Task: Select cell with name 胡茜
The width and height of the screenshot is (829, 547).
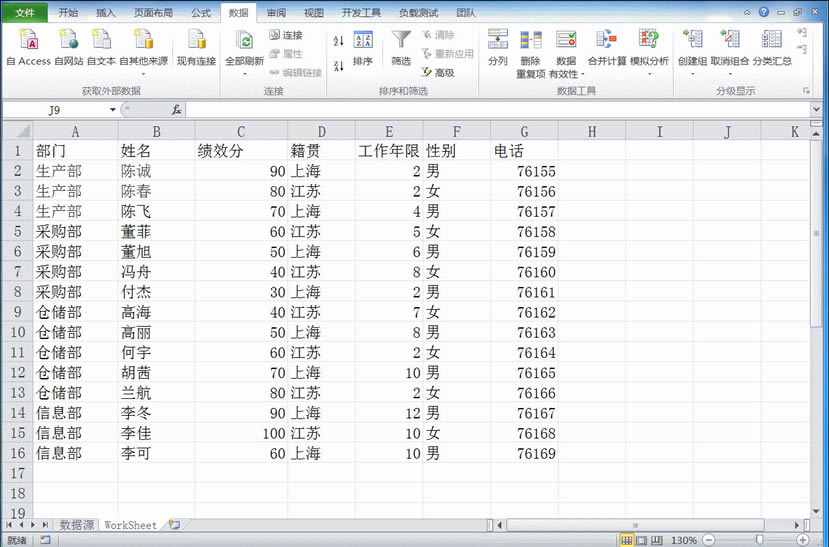Action: pyautogui.click(x=156, y=373)
